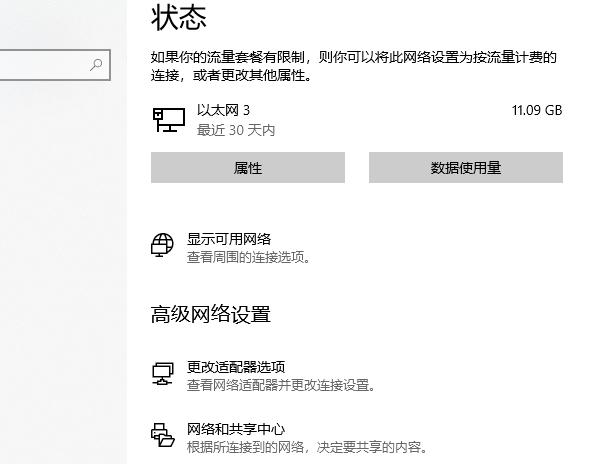This screenshot has height=464, width=600.
Task: Click the 查看周围的连接选项 description
Action: tap(248, 257)
